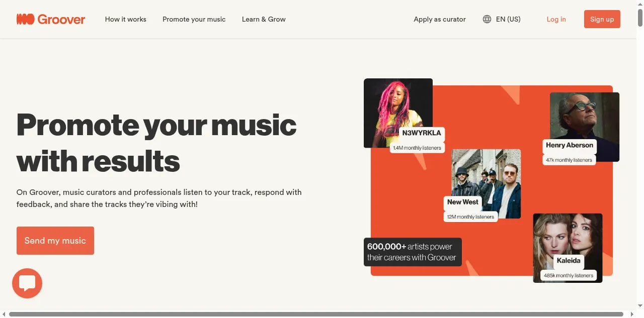Open How it works menu
Image resolution: width=644 pixels, height=318 pixels.
tap(126, 19)
